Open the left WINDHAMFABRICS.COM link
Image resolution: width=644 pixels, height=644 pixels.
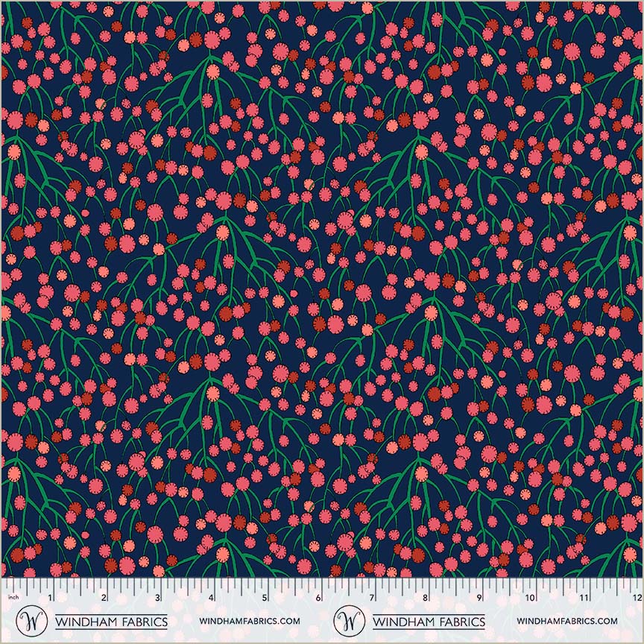tap(250, 622)
